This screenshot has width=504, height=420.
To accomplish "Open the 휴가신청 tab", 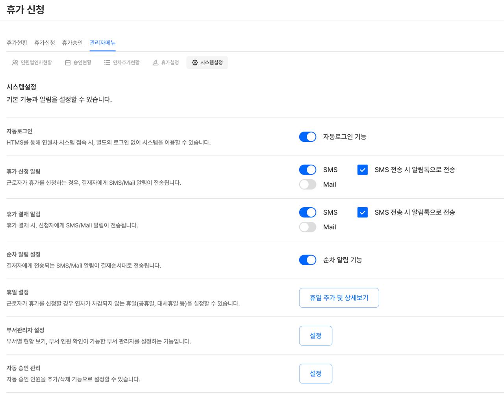I will (44, 43).
